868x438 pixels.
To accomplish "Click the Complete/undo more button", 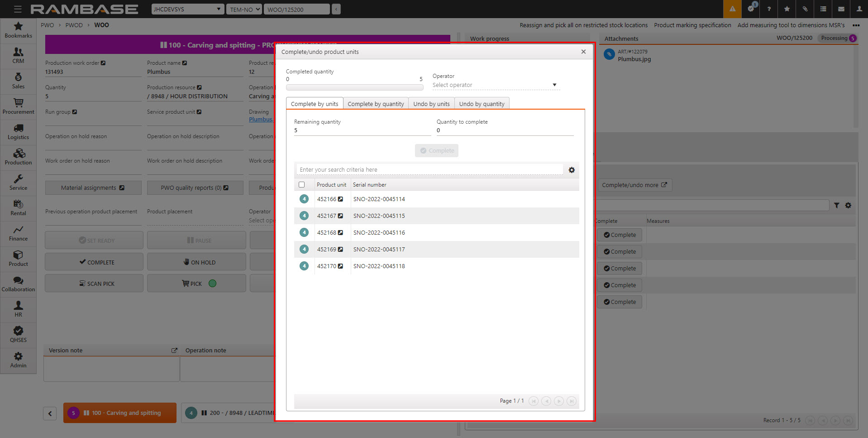I will [634, 185].
